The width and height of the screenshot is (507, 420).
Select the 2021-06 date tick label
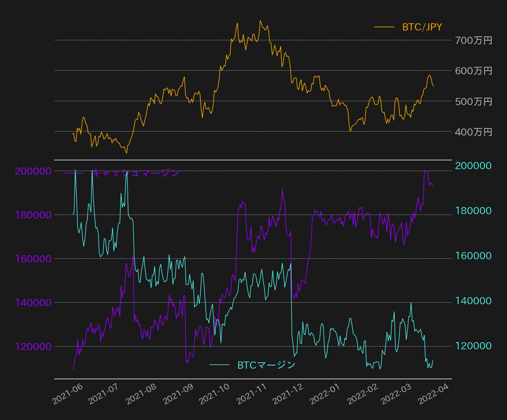68,394
